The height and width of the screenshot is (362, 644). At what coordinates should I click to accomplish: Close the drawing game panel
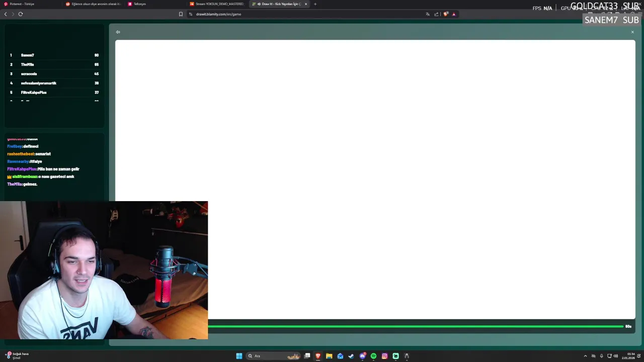coord(632,32)
